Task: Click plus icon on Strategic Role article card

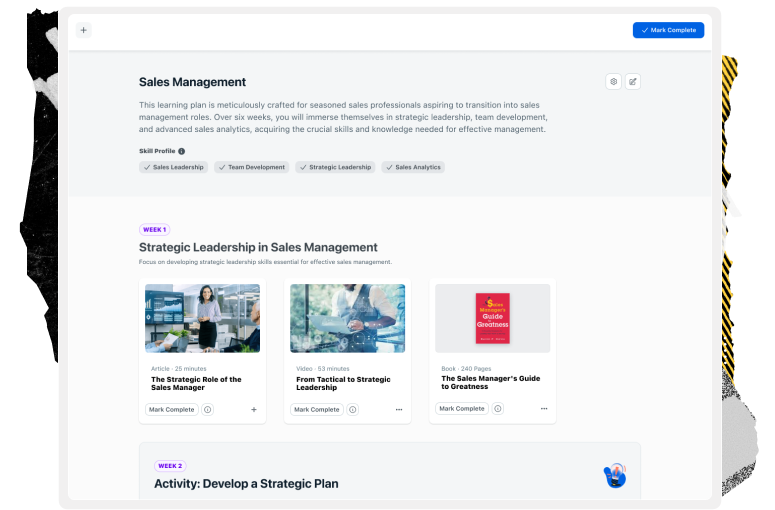Action: click(253, 409)
